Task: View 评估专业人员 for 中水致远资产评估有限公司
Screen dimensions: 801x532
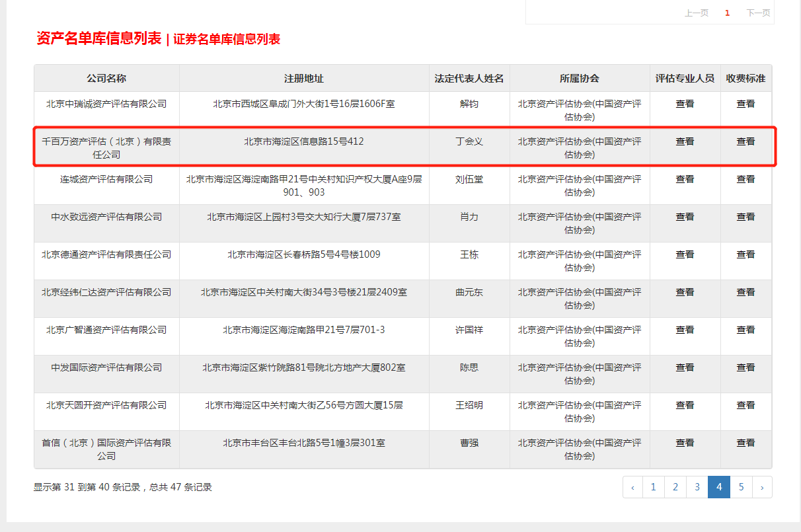Action: coord(685,217)
